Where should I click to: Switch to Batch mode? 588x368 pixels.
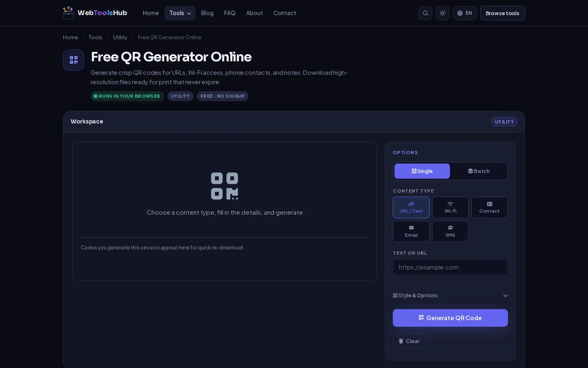(x=479, y=171)
